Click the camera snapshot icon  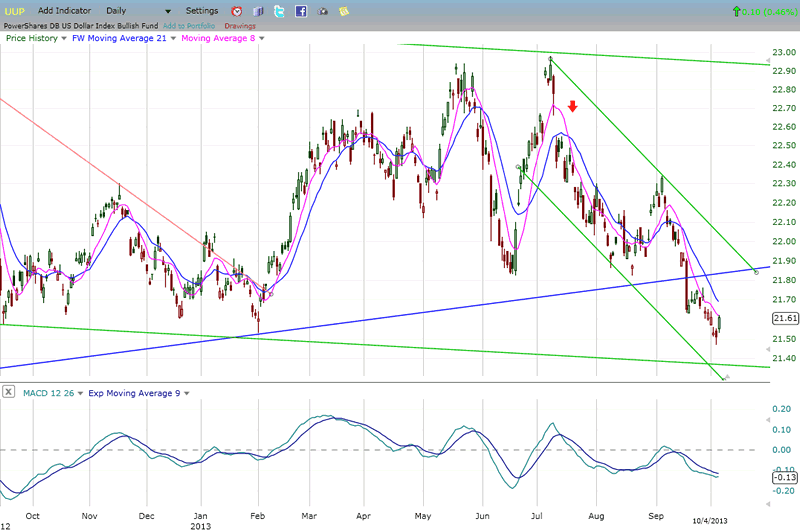[322, 10]
